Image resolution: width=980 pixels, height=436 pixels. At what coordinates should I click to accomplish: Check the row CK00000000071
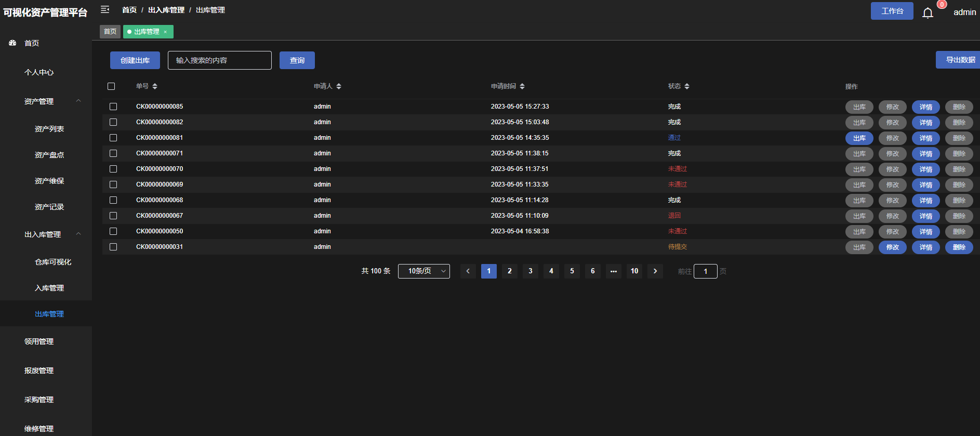(113, 153)
